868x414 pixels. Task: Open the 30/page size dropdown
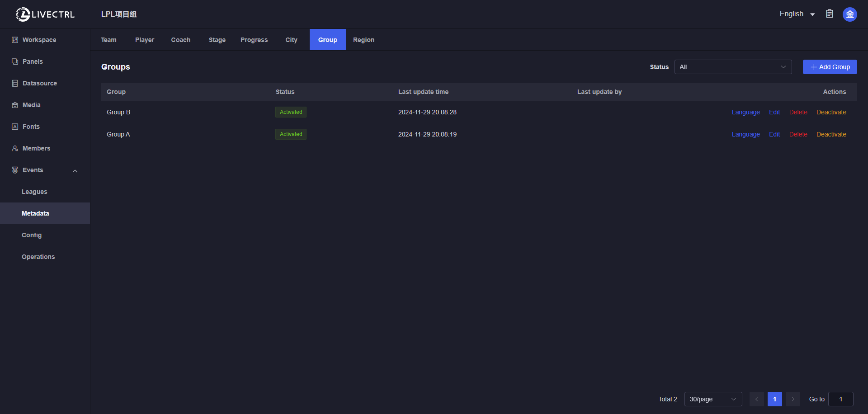pos(712,399)
